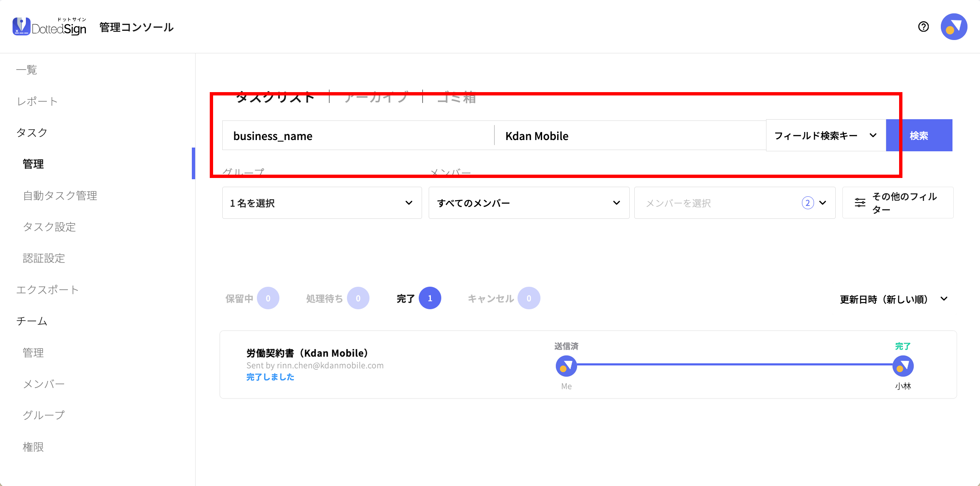Click the 送信済 label
This screenshot has width=980, height=486.
point(566,346)
